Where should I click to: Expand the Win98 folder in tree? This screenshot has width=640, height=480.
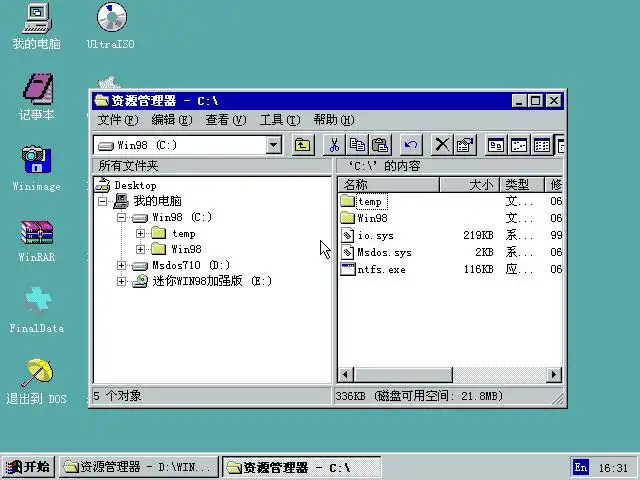pos(140,249)
